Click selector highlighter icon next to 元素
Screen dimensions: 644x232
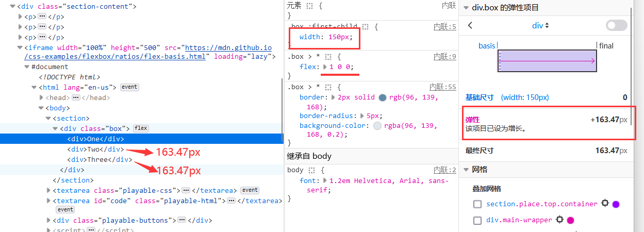pos(309,6)
